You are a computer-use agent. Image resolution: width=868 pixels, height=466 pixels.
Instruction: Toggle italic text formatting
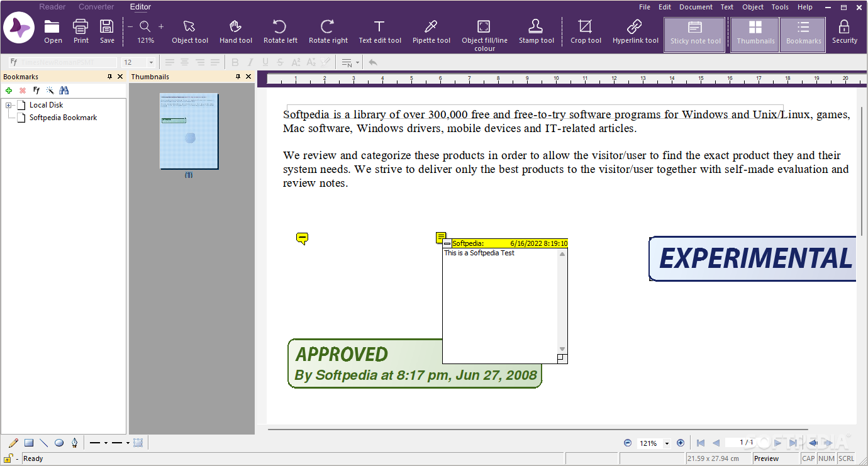(250, 62)
